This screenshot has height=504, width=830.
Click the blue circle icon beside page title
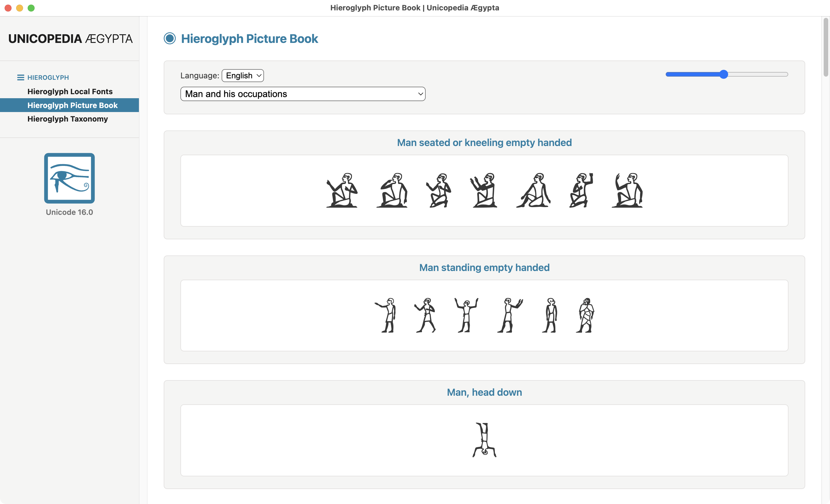point(170,38)
